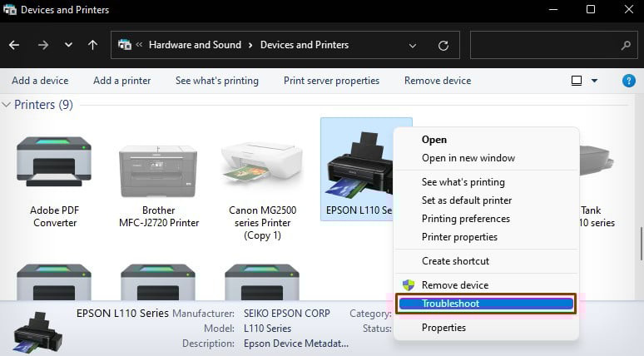Click the title bar Devices and Printers icon
This screenshot has height=356, width=644.
coord(10,9)
